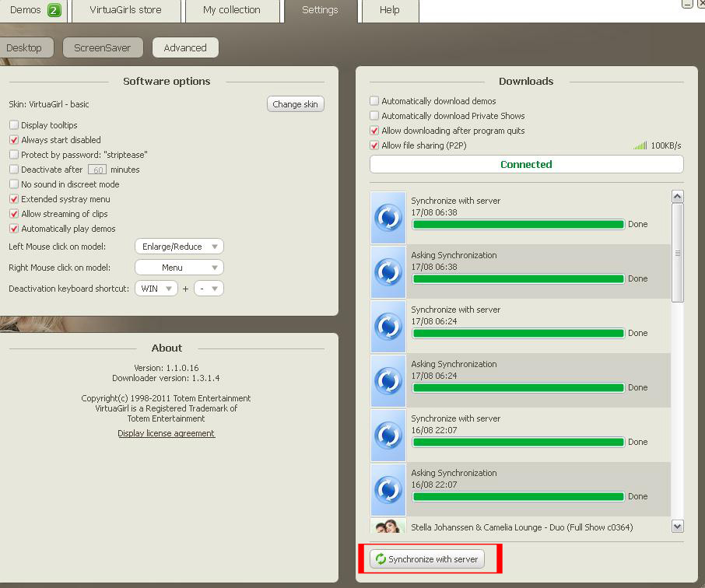
Task: Open the Stella Johanssen show thumbnail
Action: coord(388,526)
